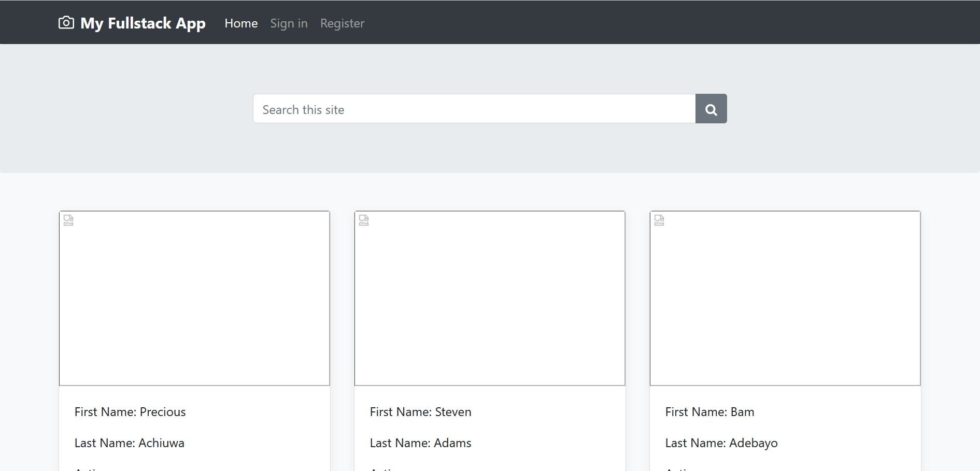Click the First Name: Bam text

(709, 412)
